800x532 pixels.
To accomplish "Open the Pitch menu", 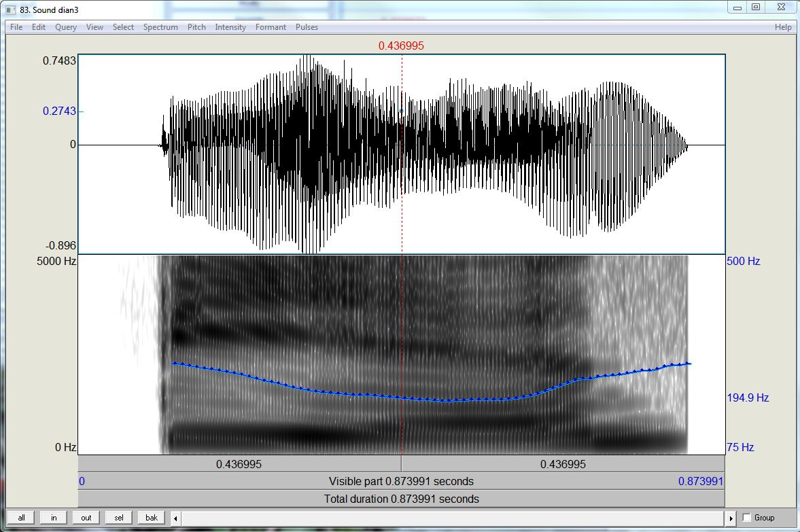I will pyautogui.click(x=196, y=27).
